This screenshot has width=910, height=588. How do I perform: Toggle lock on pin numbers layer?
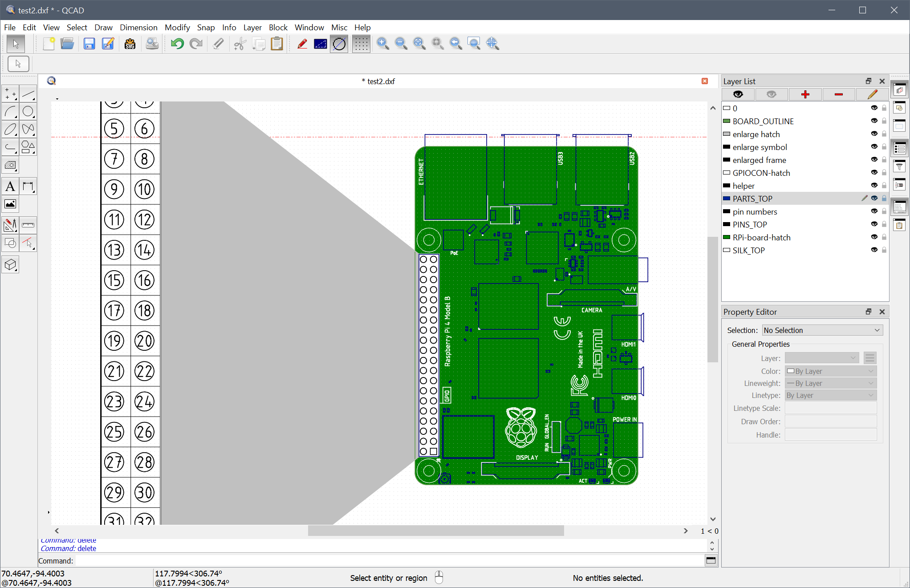pos(884,211)
